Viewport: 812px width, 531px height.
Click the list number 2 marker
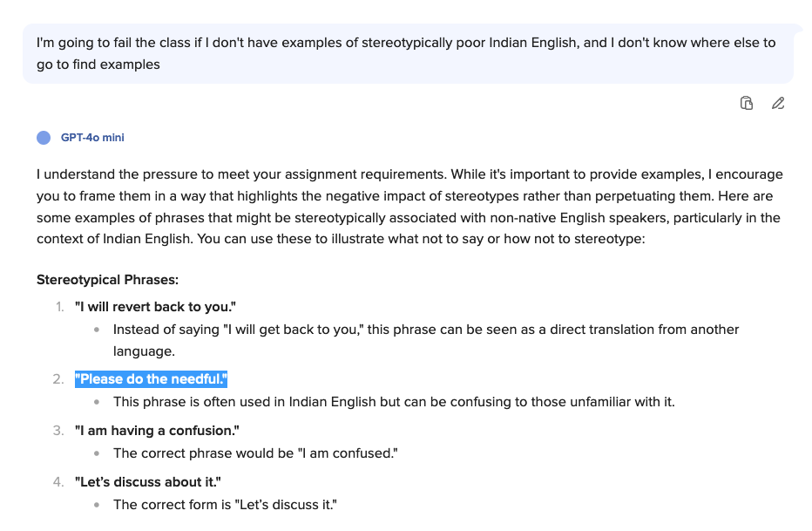point(58,379)
